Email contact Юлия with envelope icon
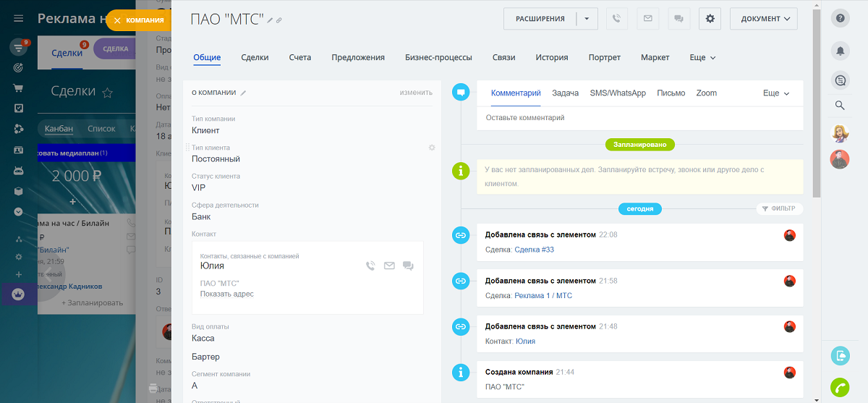The width and height of the screenshot is (868, 403). click(x=389, y=266)
